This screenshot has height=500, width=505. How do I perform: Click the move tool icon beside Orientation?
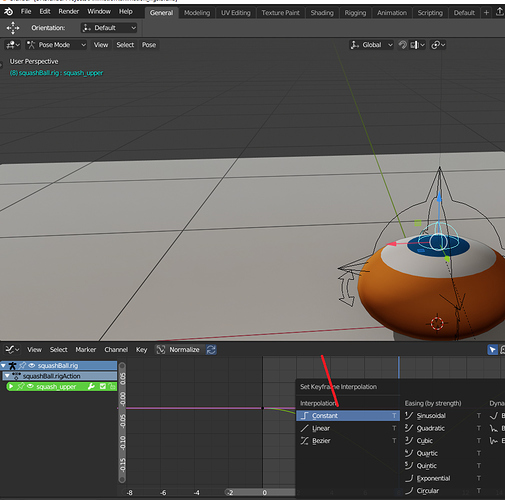(x=13, y=28)
